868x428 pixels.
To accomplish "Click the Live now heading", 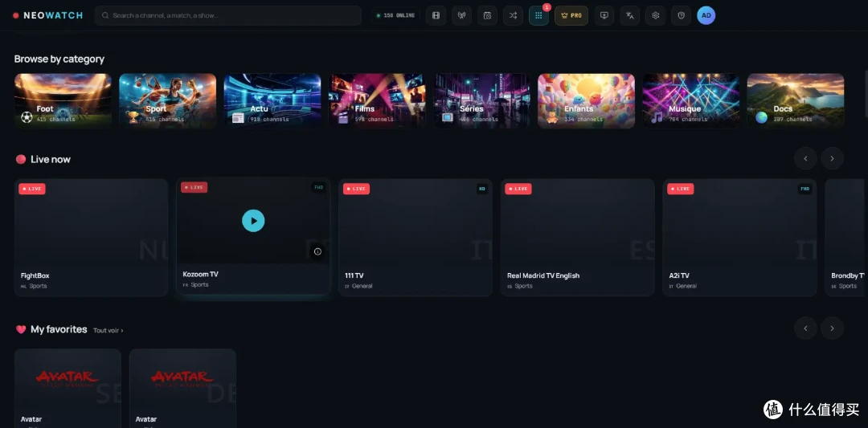I will coord(51,159).
